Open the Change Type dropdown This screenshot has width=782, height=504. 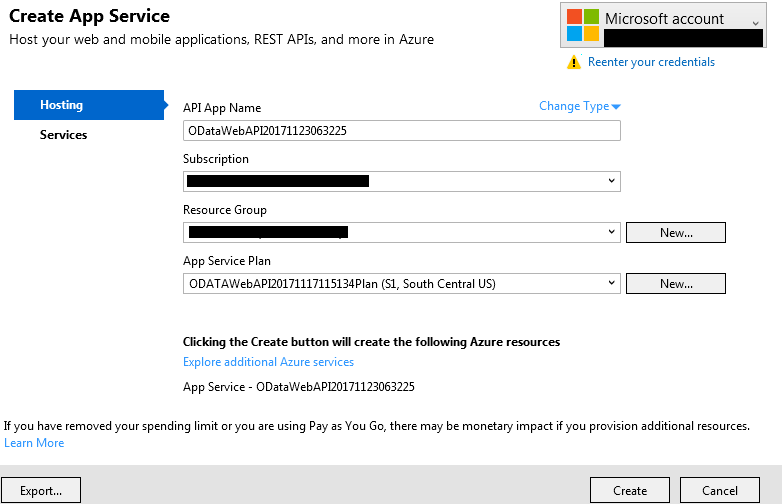coord(580,106)
